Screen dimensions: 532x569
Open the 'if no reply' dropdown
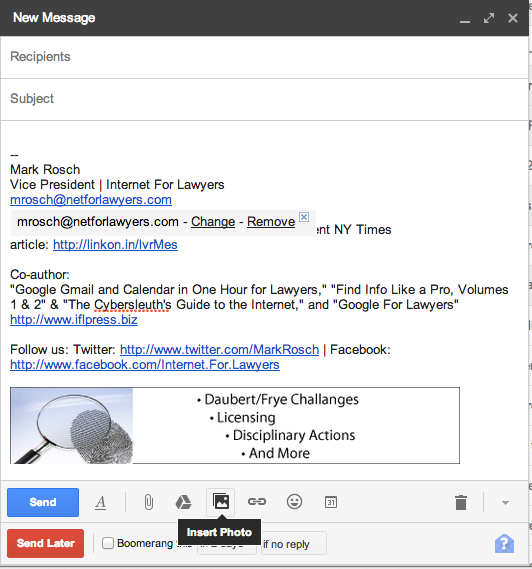294,543
